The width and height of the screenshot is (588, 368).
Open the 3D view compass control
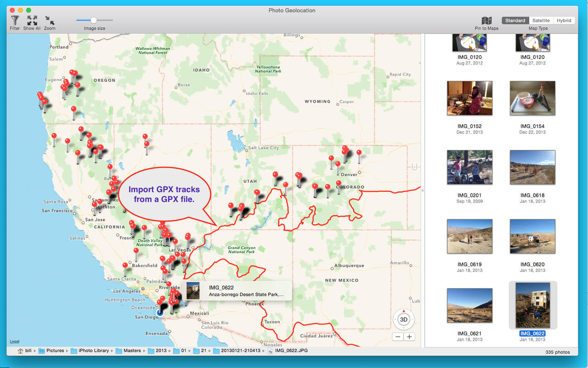coord(403,318)
